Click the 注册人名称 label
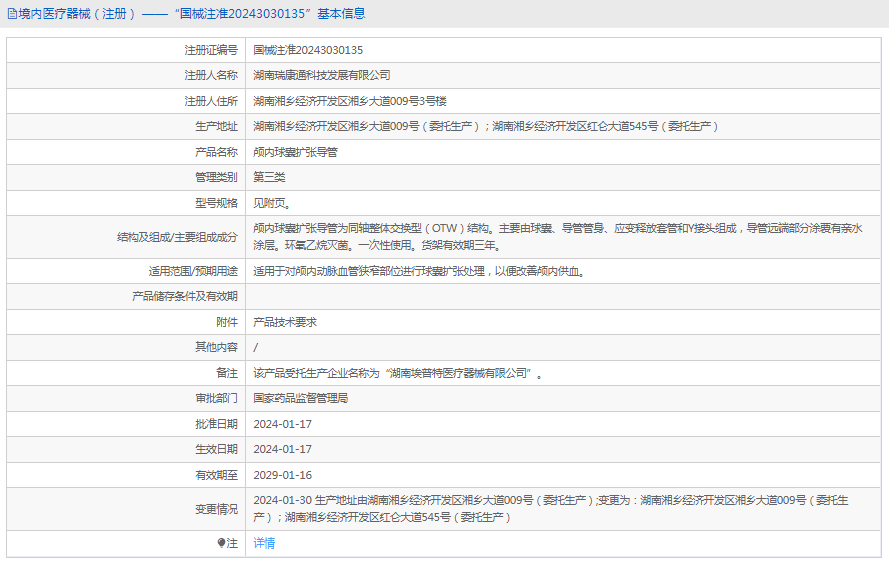Screen dimensions: 889x562 [x=211, y=75]
